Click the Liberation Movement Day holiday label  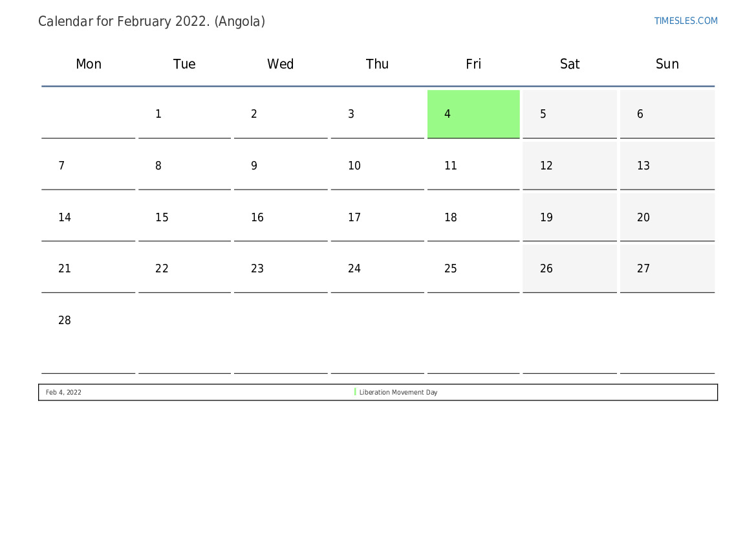click(398, 392)
